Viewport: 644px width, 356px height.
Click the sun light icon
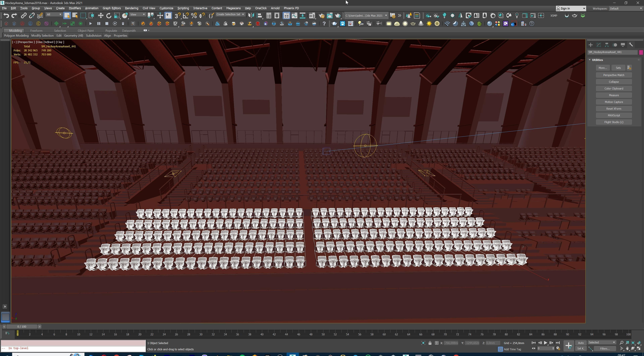pos(429,24)
